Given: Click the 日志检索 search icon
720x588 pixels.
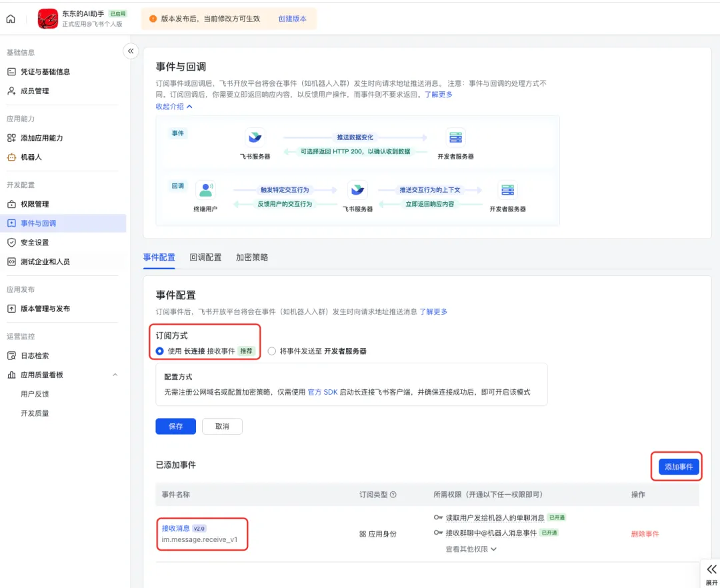Looking at the screenshot, I should coord(11,355).
